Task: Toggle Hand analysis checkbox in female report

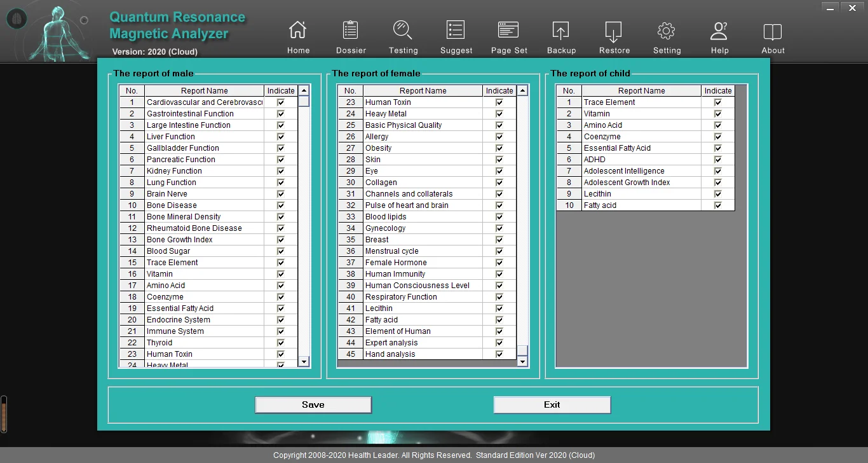Action: point(499,354)
